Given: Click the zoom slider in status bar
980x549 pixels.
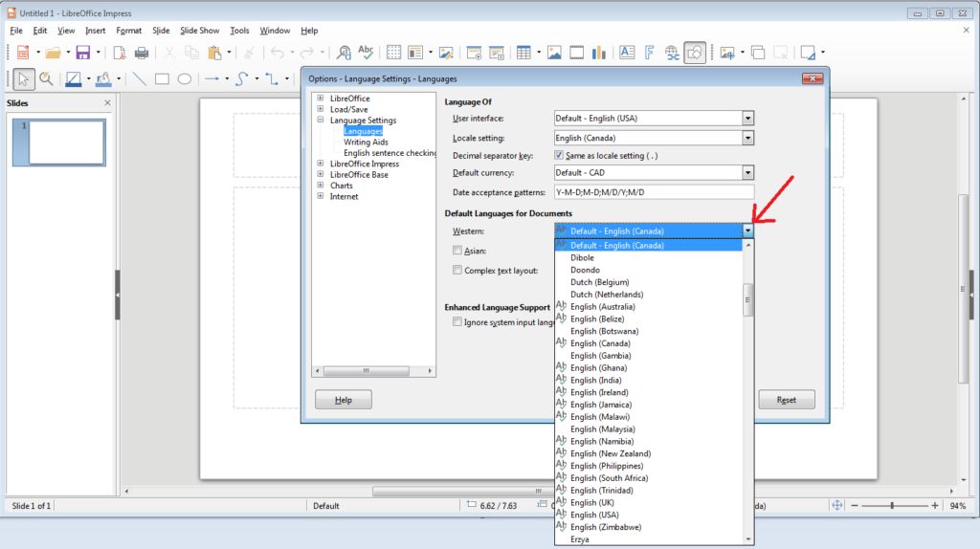Looking at the screenshot, I should coord(892,505).
